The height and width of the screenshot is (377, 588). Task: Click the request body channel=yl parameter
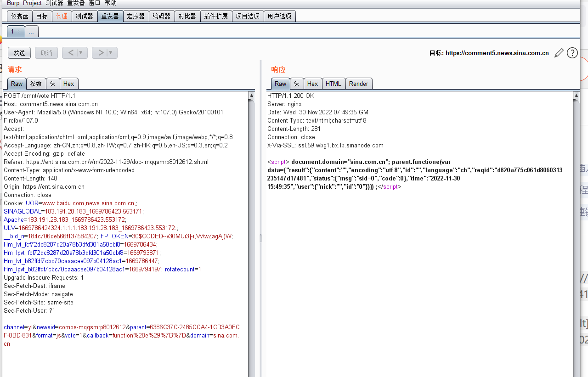18,327
